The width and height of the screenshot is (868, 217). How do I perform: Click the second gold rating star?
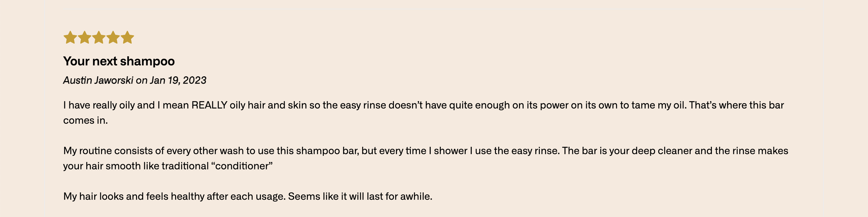pyautogui.click(x=84, y=37)
